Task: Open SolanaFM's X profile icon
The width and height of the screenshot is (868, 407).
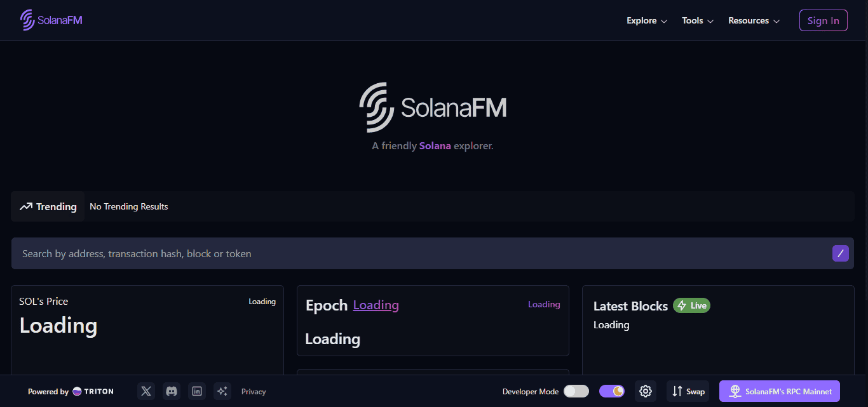Action: click(146, 391)
